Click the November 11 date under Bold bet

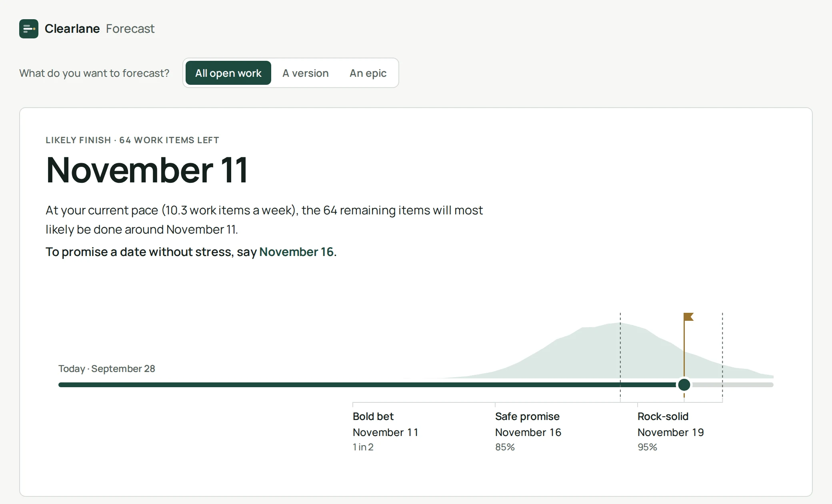tap(386, 432)
